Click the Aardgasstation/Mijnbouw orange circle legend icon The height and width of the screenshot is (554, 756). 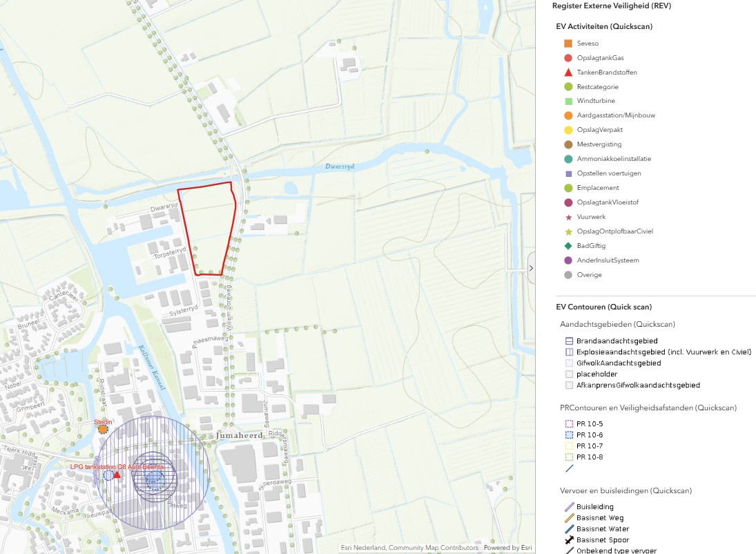tap(568, 116)
